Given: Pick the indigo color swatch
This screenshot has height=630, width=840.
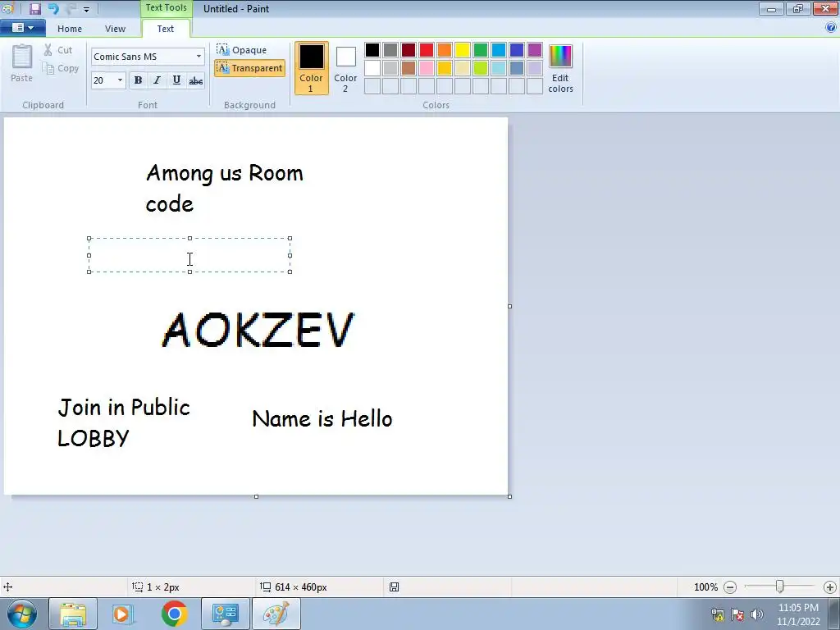Looking at the screenshot, I should (x=517, y=50).
